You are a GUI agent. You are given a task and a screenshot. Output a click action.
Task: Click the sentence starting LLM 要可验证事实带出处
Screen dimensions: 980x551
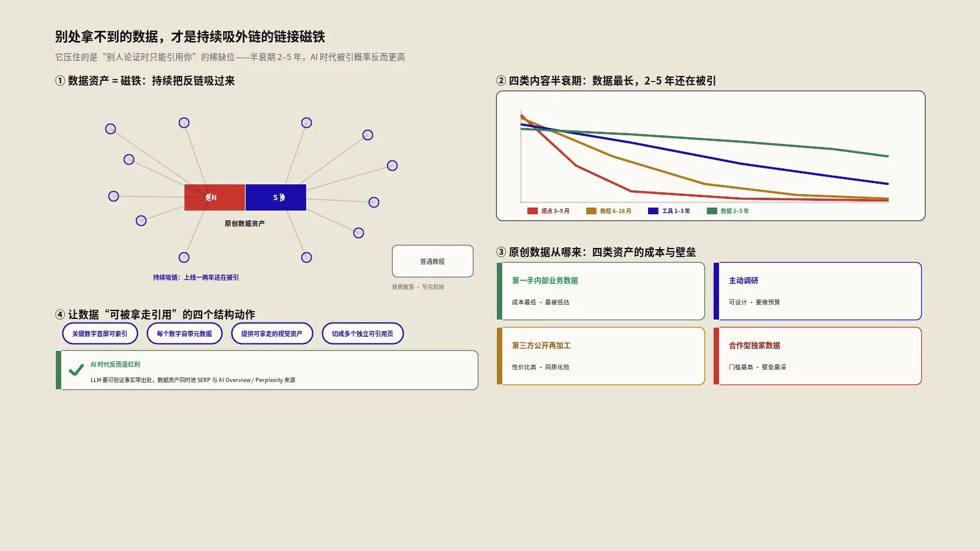pos(193,380)
